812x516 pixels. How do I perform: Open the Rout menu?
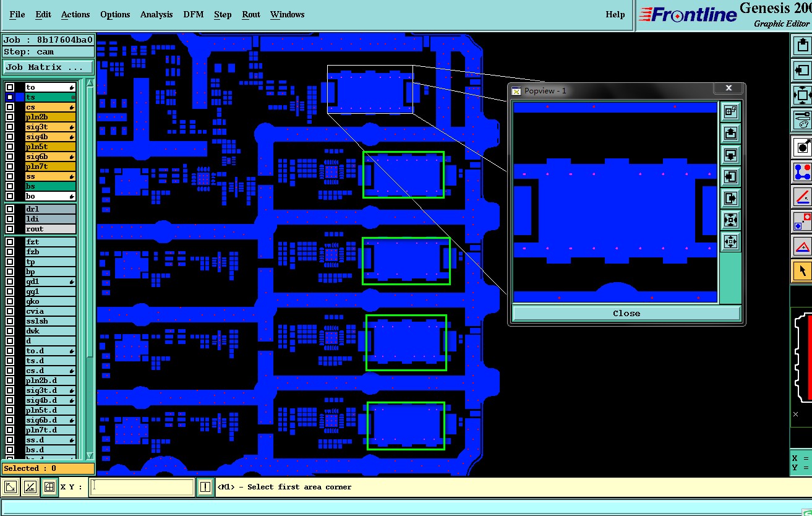tap(251, 14)
